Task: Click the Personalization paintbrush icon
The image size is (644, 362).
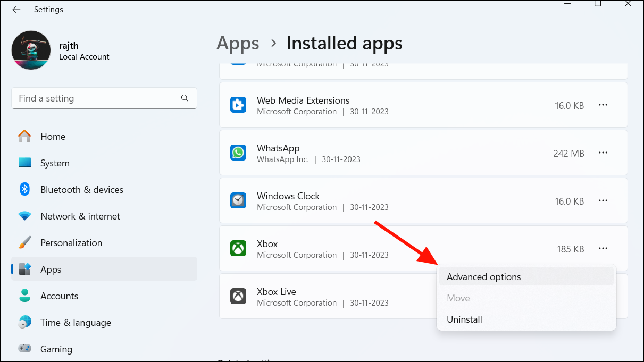Action: tap(24, 243)
